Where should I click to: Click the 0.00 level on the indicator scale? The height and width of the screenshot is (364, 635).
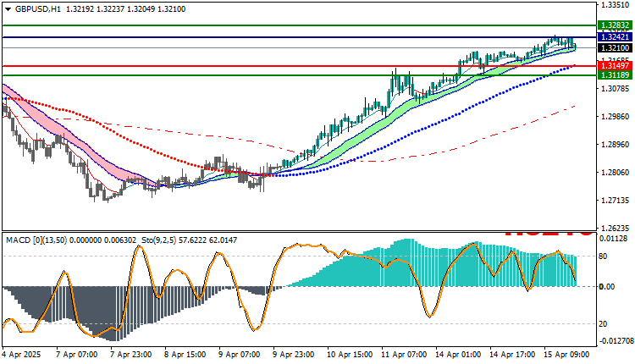coord(607,287)
